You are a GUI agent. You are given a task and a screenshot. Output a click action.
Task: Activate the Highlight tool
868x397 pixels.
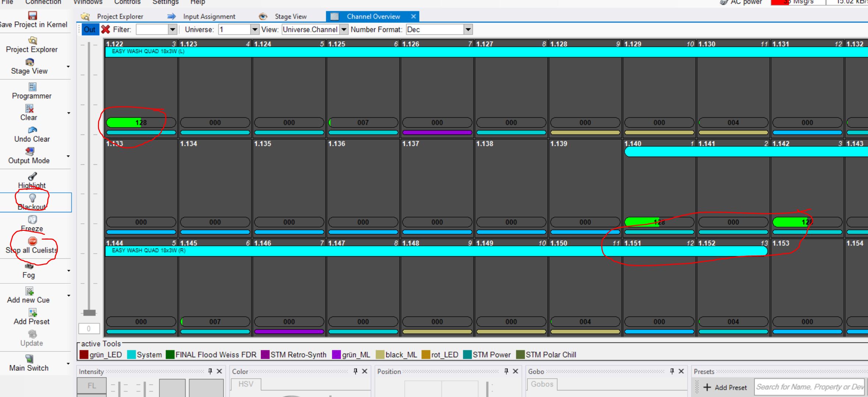(x=32, y=177)
